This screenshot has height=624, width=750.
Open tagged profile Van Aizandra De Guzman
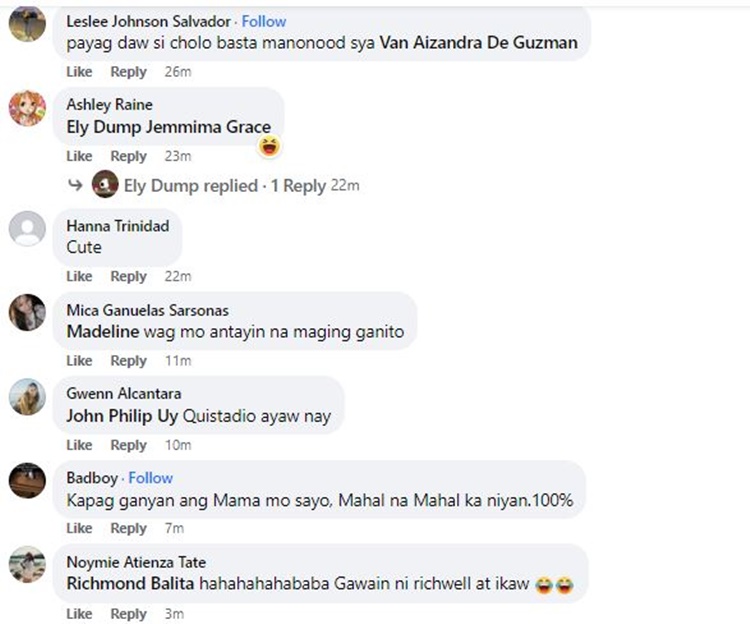point(479,43)
